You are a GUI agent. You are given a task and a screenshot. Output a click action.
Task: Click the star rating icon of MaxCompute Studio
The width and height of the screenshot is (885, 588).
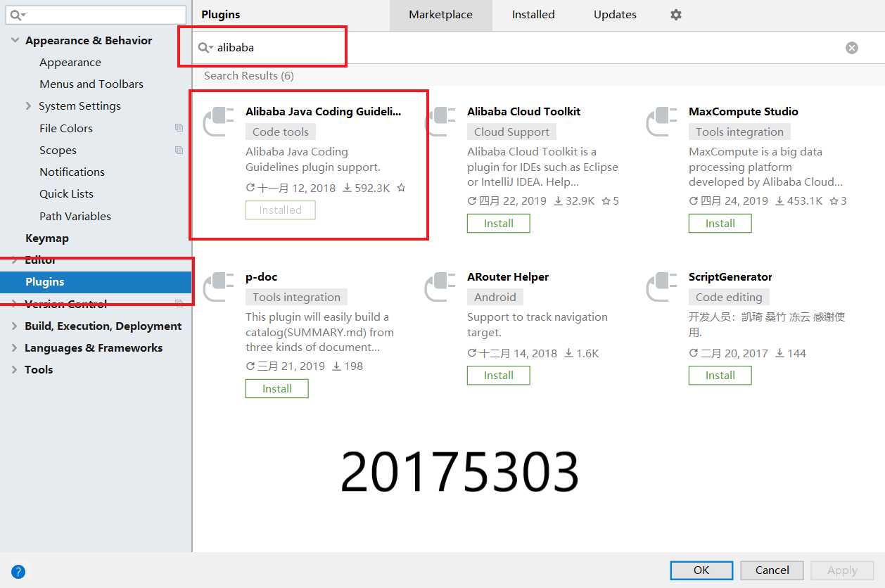point(834,201)
